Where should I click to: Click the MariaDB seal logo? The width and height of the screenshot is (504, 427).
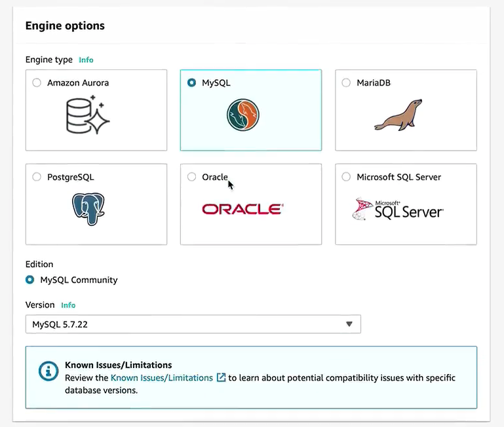(x=398, y=115)
